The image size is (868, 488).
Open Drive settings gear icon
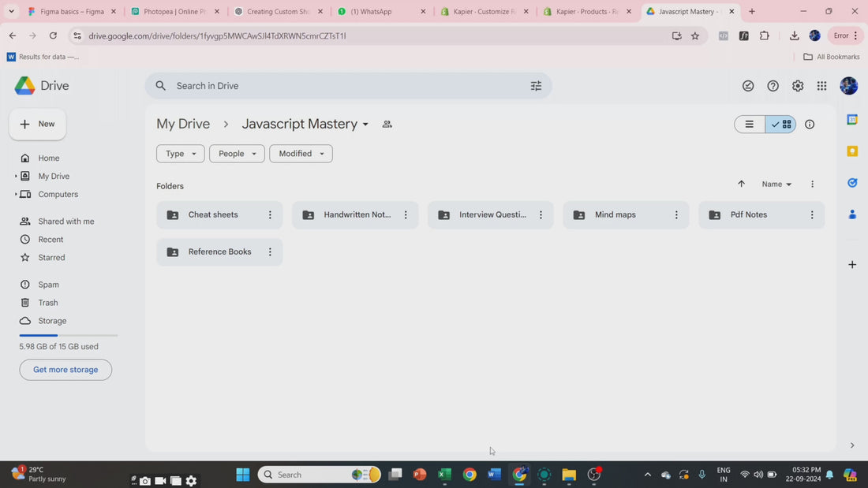797,86
